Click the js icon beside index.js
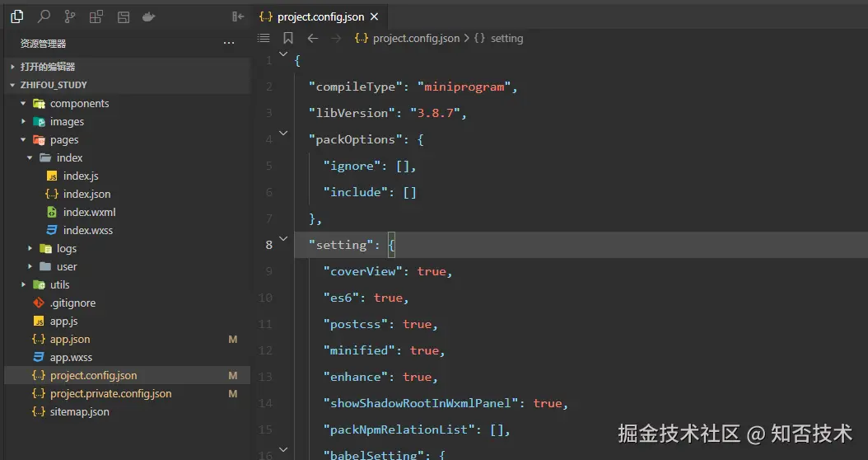Image resolution: width=868 pixels, height=460 pixels. [52, 176]
